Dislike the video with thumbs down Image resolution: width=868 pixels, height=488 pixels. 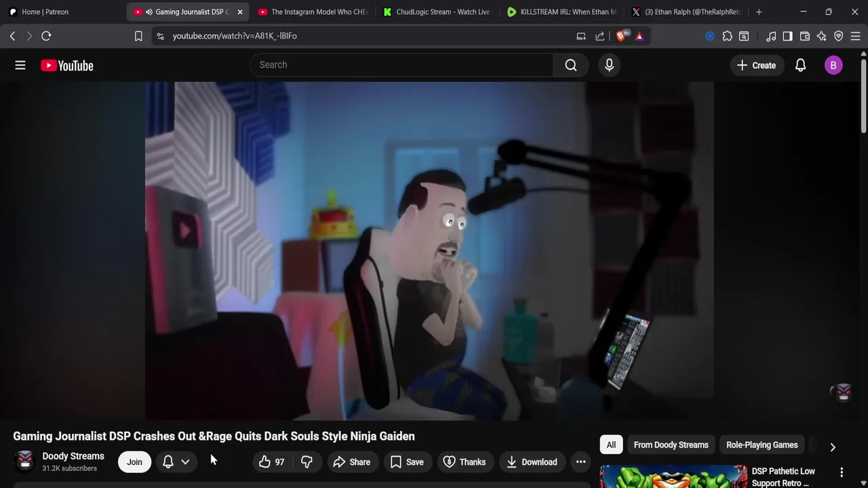[307, 462]
